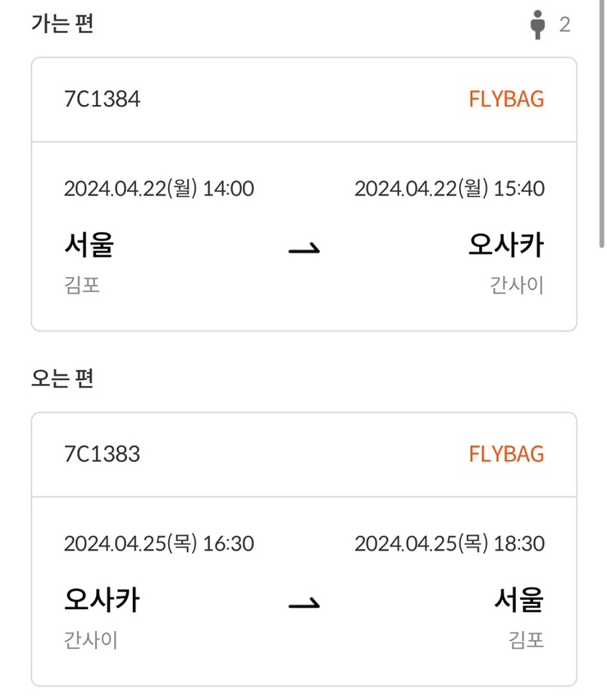Click the 가는 편 section heading

[62, 24]
